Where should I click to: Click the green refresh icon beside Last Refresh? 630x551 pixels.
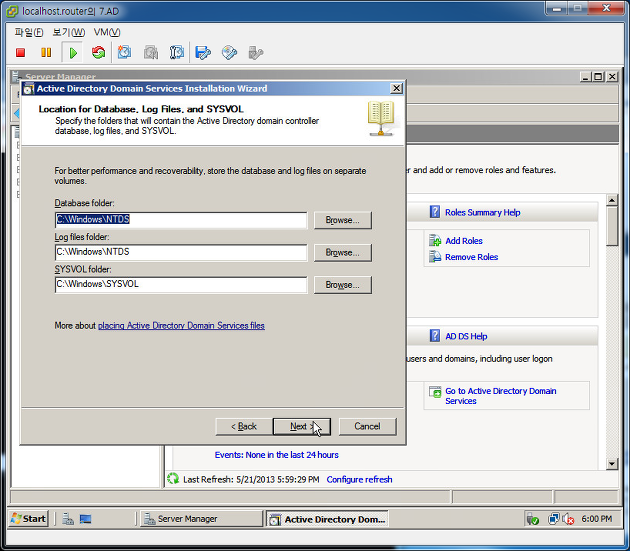click(x=173, y=479)
